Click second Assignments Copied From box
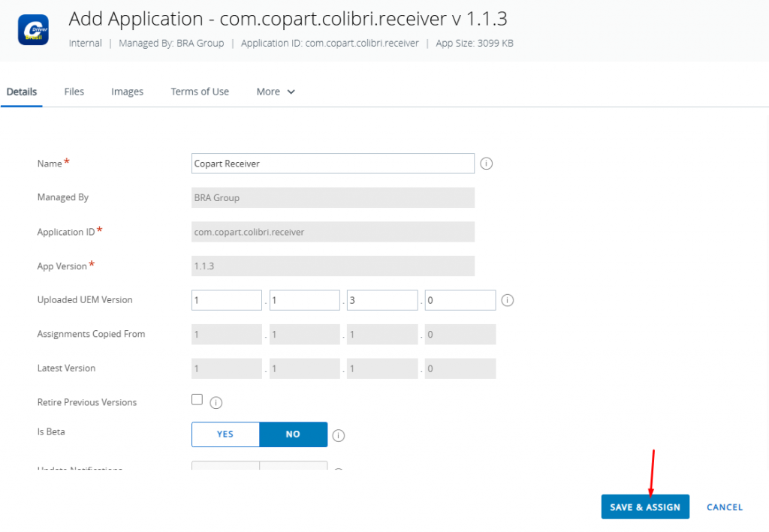 (x=305, y=335)
